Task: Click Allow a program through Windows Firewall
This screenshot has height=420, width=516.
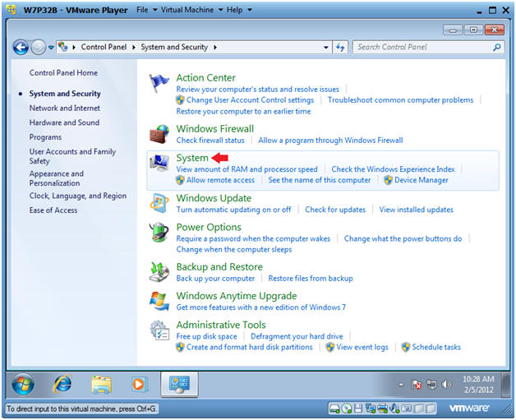Action: (x=330, y=141)
